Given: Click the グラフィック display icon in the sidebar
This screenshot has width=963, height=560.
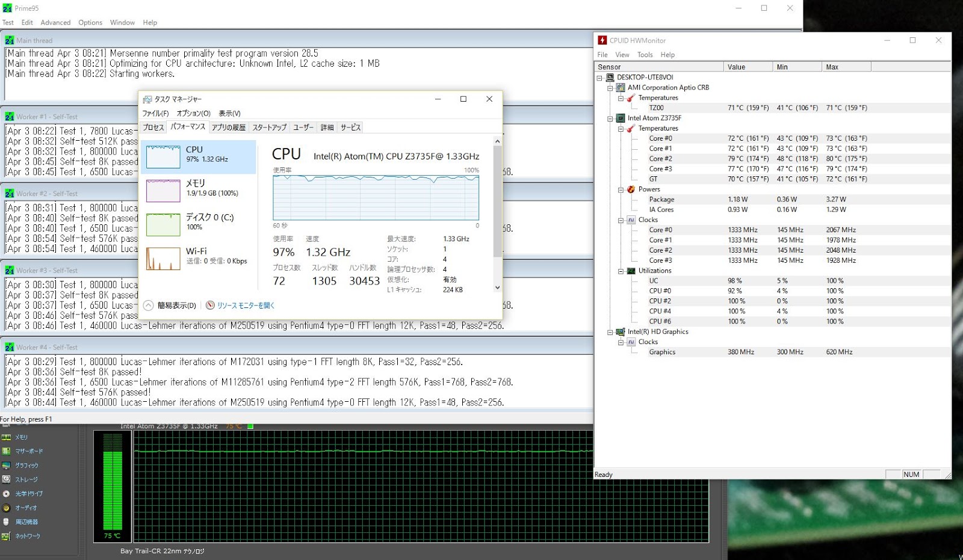Looking at the screenshot, I should (7, 466).
